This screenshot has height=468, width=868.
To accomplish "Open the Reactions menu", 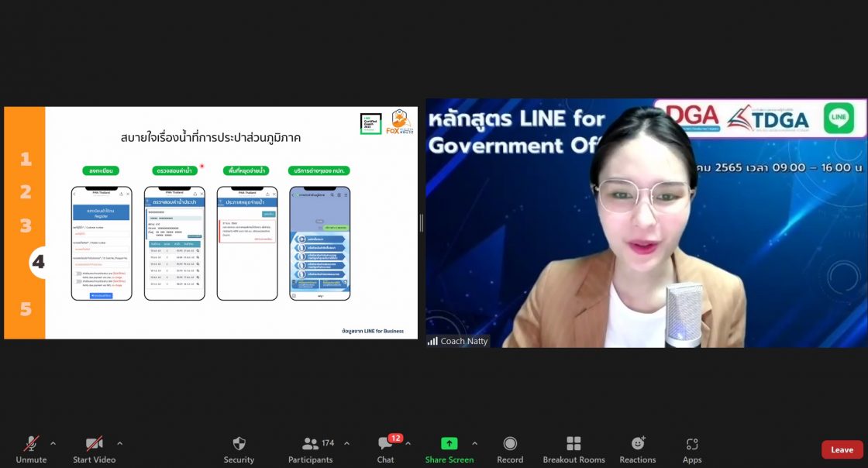I will point(638,449).
